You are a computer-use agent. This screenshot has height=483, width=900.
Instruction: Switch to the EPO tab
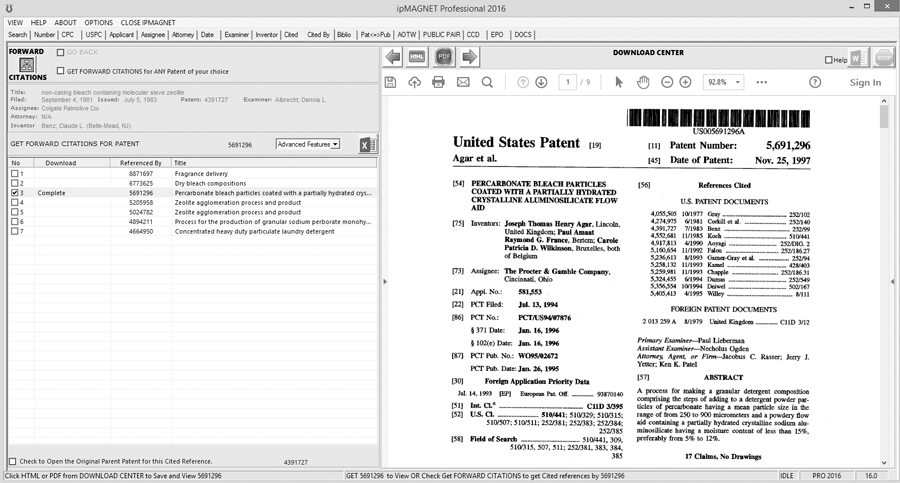(497, 34)
